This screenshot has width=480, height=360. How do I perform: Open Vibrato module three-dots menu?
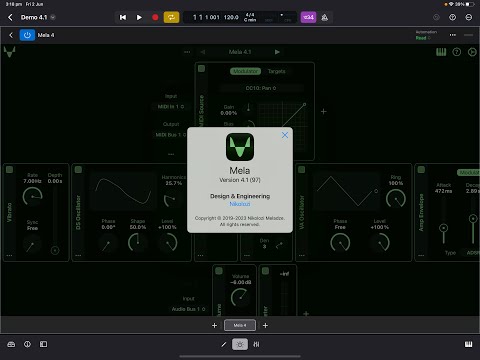click(x=9, y=256)
